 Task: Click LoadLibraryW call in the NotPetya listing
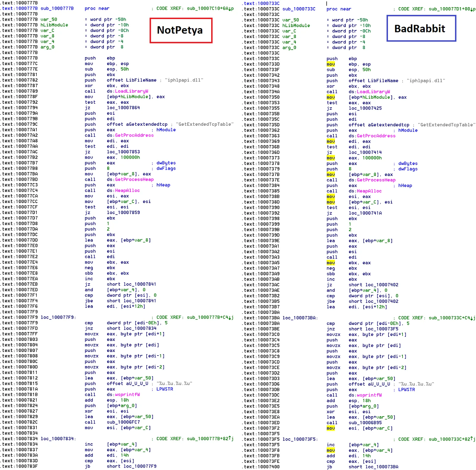(131, 91)
